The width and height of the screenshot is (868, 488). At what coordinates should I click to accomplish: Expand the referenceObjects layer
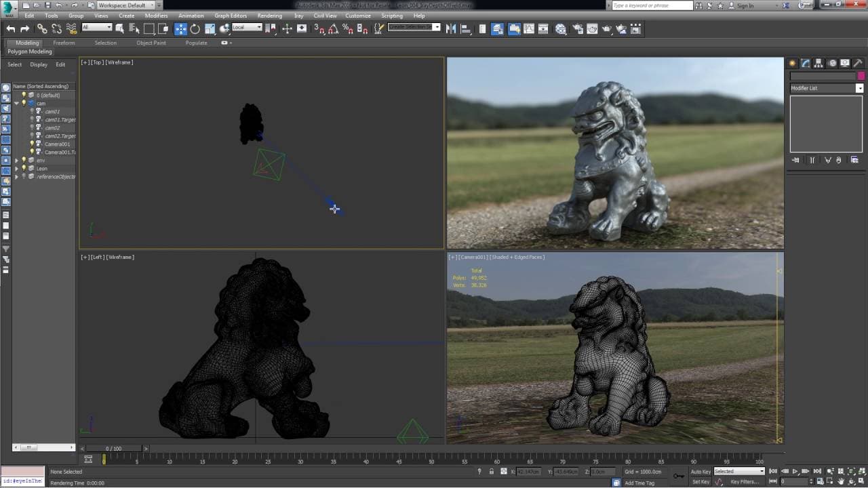(x=16, y=176)
